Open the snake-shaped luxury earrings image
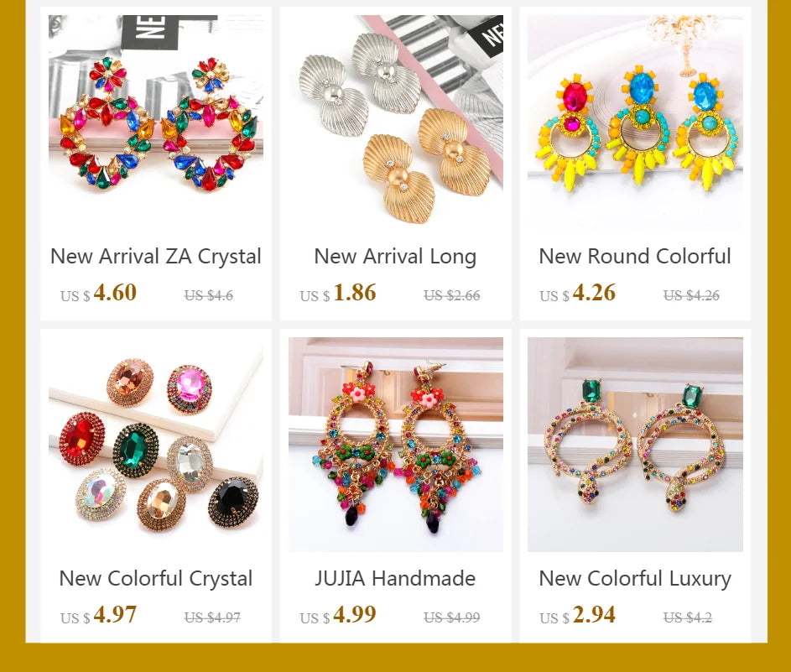The image size is (791, 672). tap(635, 445)
